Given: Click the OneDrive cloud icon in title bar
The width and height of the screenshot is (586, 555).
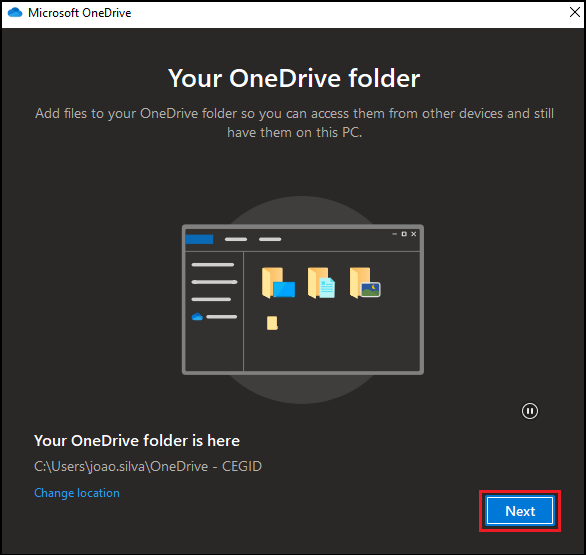Looking at the screenshot, I should [15, 13].
